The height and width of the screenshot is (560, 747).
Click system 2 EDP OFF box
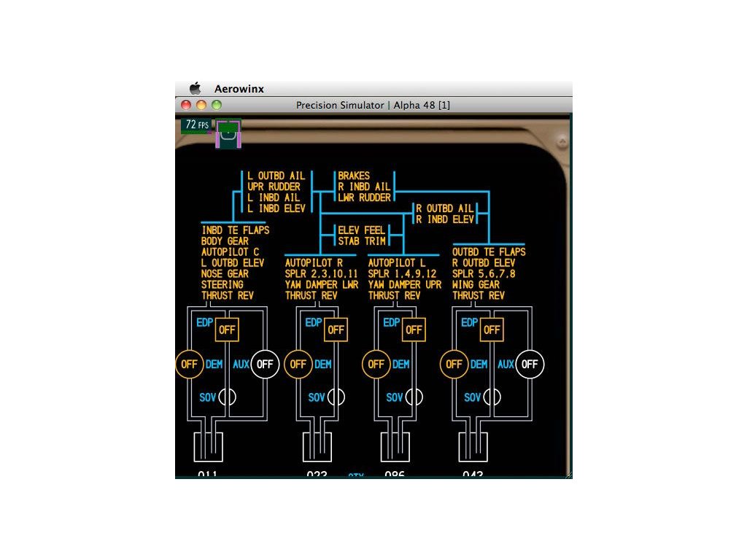tap(336, 330)
